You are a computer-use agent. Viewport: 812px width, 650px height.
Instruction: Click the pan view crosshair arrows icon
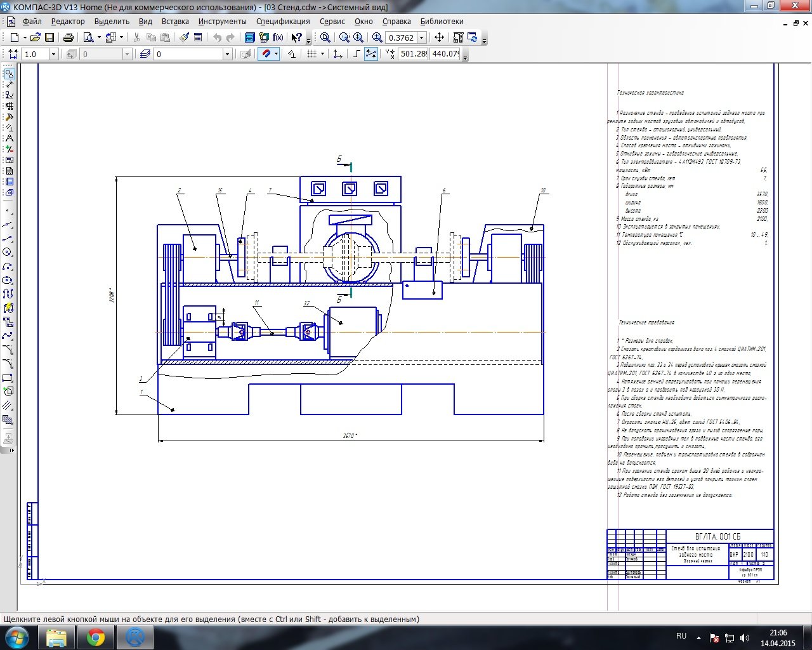coord(439,37)
